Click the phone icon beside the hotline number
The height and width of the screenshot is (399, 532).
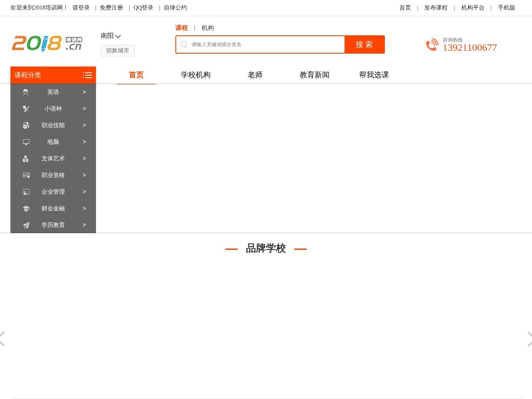click(x=432, y=44)
